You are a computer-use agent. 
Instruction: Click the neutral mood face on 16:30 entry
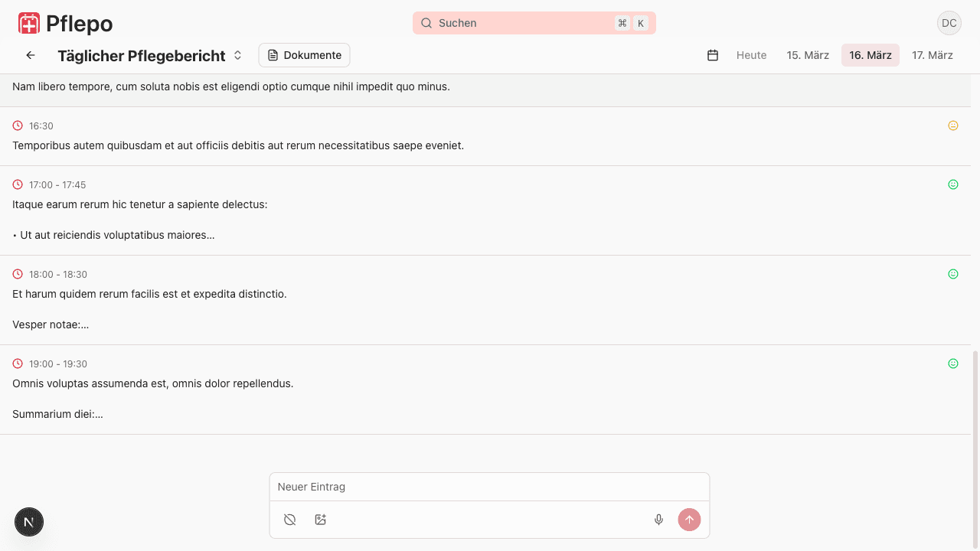953,126
